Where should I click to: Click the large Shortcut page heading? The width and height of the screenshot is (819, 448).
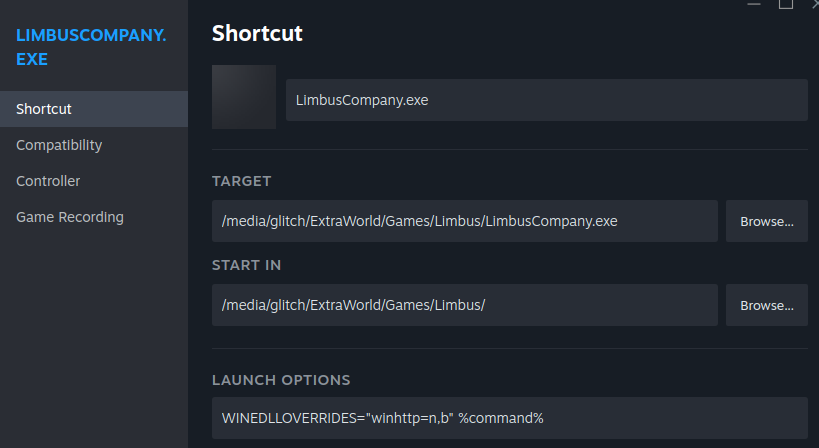(257, 33)
